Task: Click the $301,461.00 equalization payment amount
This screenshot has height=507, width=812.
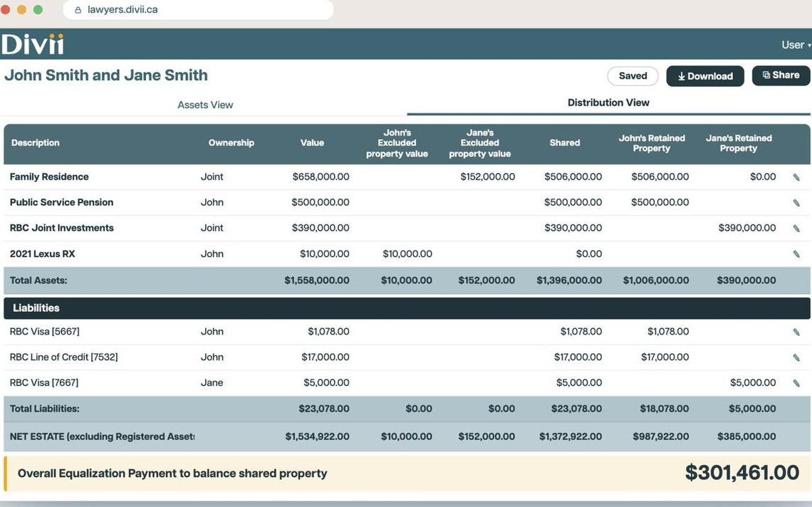Action: [x=742, y=473]
